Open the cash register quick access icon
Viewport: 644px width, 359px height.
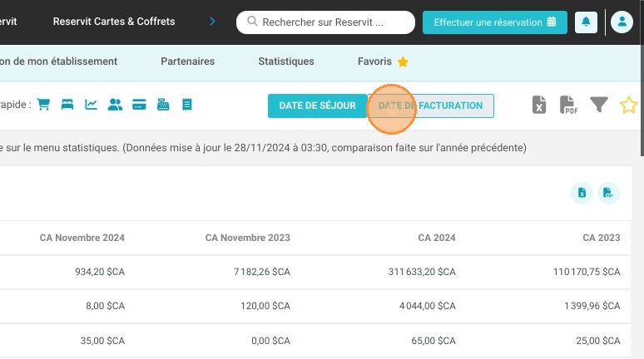click(x=163, y=105)
